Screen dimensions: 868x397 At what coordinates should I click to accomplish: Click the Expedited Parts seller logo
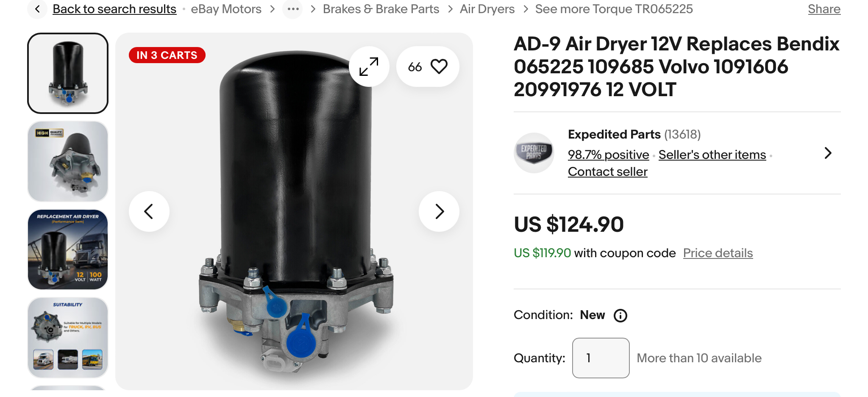534,153
